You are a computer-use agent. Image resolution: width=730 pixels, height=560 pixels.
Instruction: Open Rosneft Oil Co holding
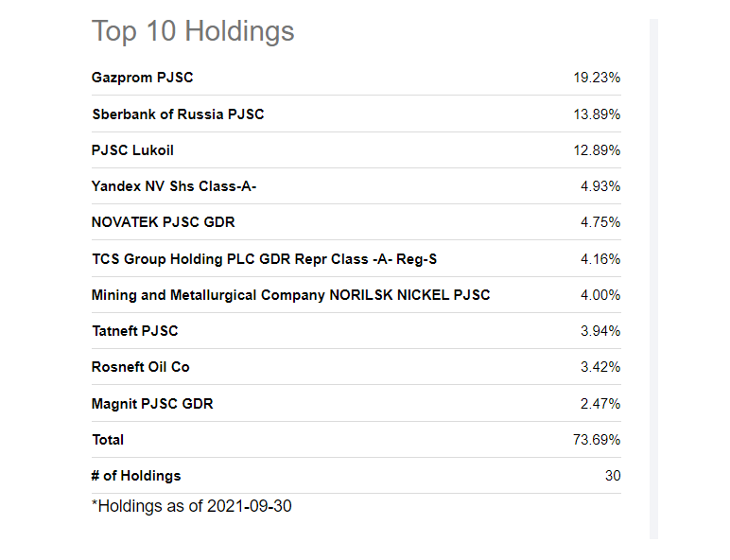141,367
